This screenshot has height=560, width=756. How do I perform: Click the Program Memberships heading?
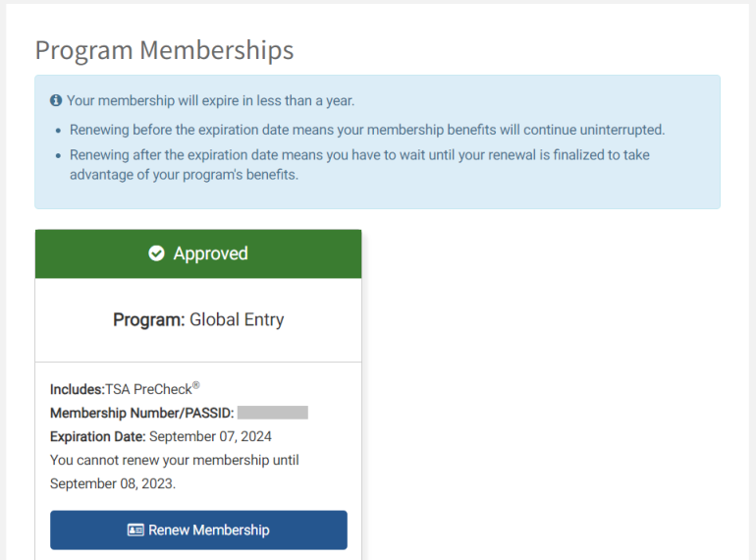point(164,50)
